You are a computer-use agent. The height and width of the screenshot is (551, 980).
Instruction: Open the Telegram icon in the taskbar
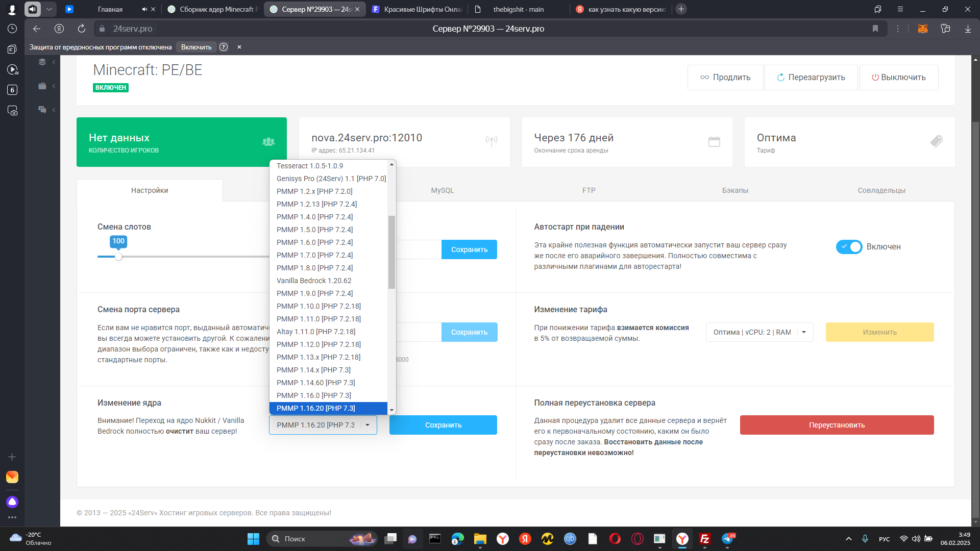(x=727, y=539)
